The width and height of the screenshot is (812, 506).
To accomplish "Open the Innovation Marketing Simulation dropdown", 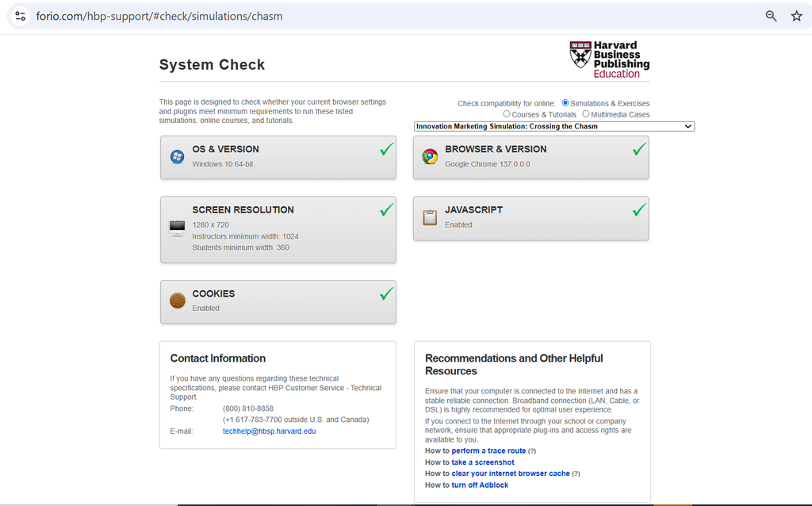I will [x=554, y=126].
